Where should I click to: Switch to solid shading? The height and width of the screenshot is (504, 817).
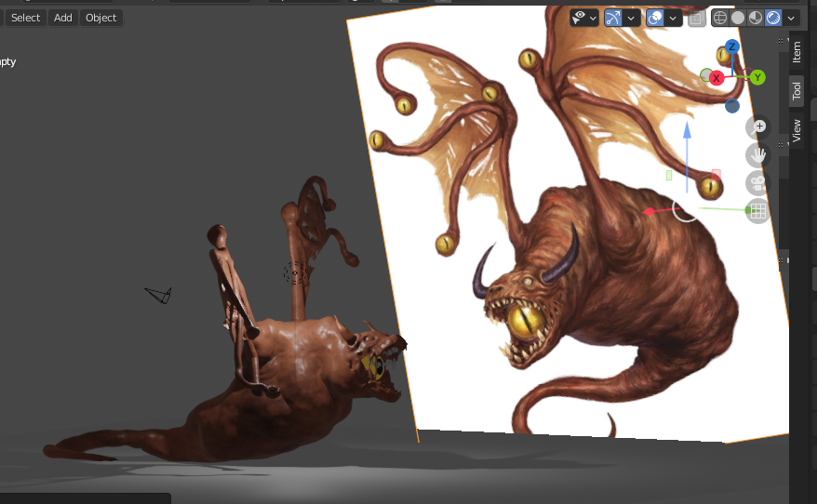pyautogui.click(x=738, y=18)
